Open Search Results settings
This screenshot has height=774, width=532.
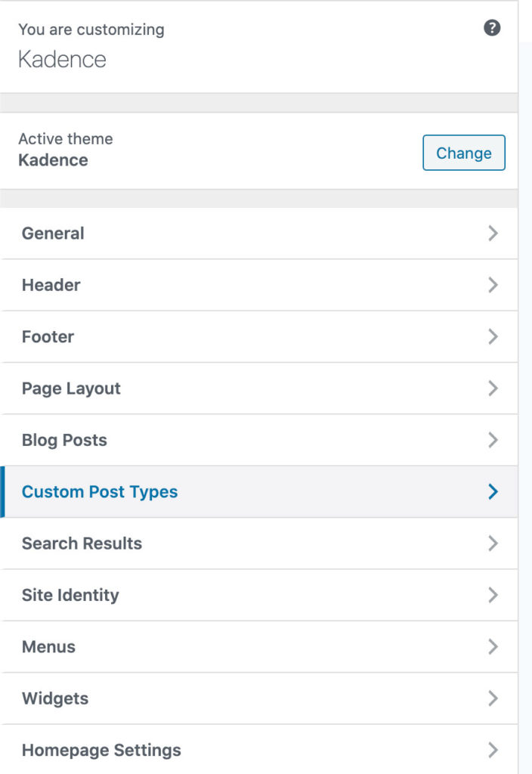pos(258,543)
